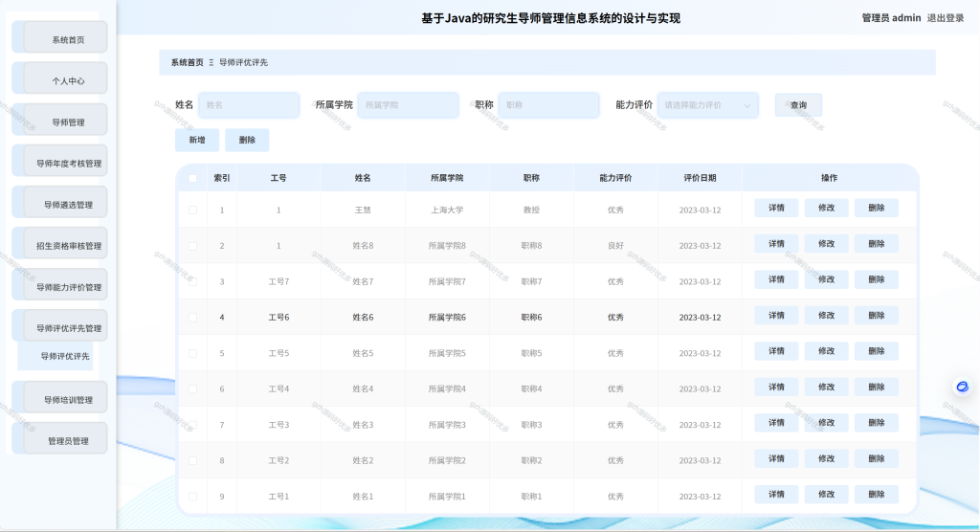980x532 pixels.
Task: Click 退出登录 to log out
Action: point(945,18)
